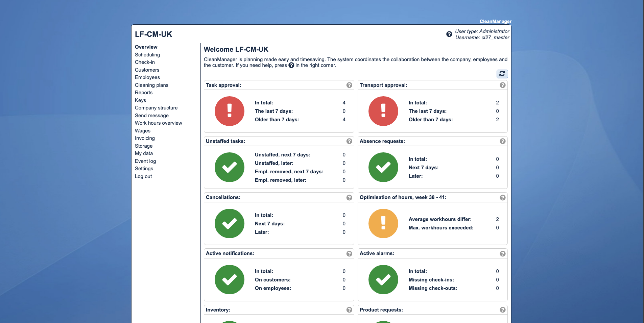
Task: Open Unstaffed tasks help icon
Action: (349, 141)
